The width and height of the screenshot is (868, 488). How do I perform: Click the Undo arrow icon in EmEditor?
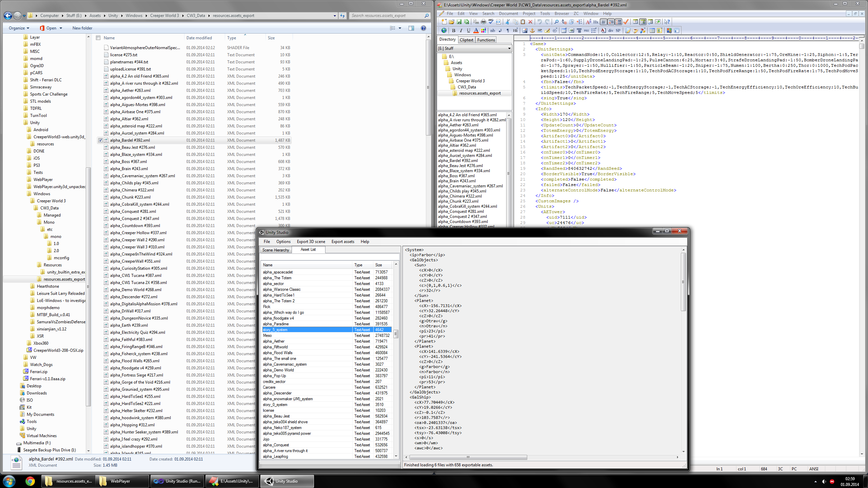(540, 22)
